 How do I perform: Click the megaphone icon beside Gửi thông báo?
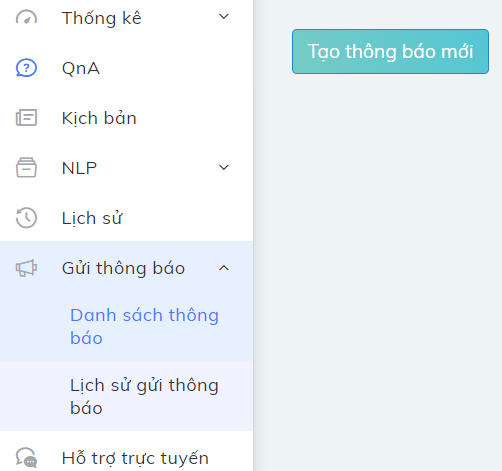click(26, 268)
